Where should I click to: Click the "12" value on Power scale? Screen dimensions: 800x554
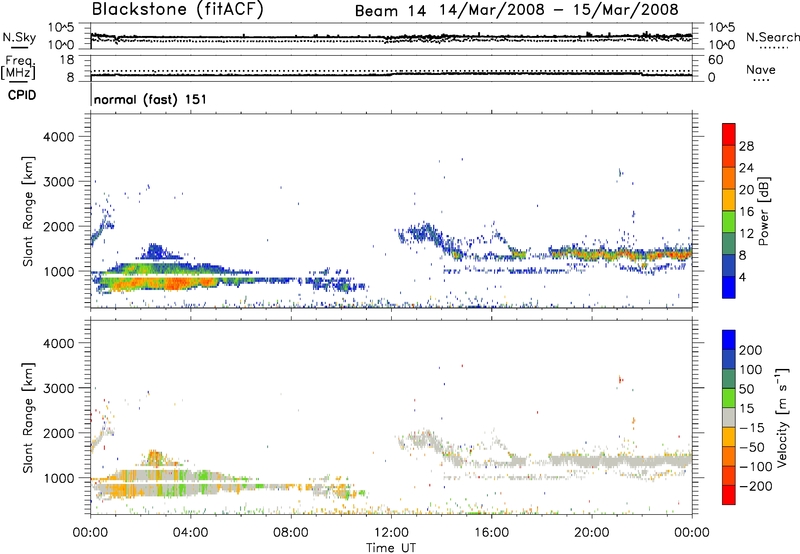(x=746, y=234)
